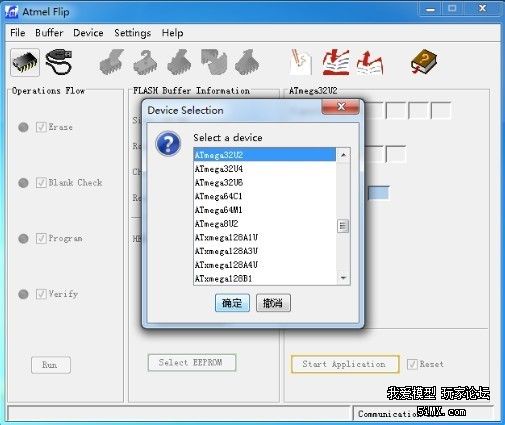Open the Device menu
The image size is (505, 425).
[x=88, y=33]
